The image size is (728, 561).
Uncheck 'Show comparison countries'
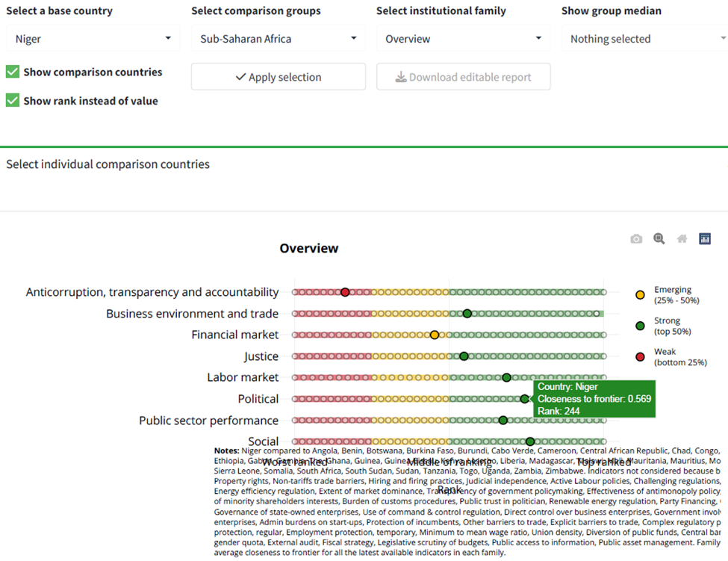[x=13, y=72]
